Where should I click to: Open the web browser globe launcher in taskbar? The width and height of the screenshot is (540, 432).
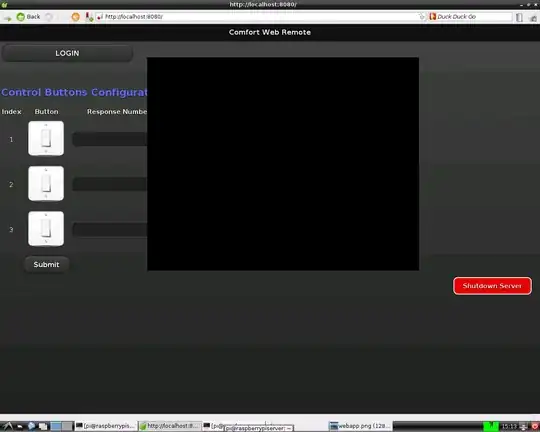(x=32, y=426)
